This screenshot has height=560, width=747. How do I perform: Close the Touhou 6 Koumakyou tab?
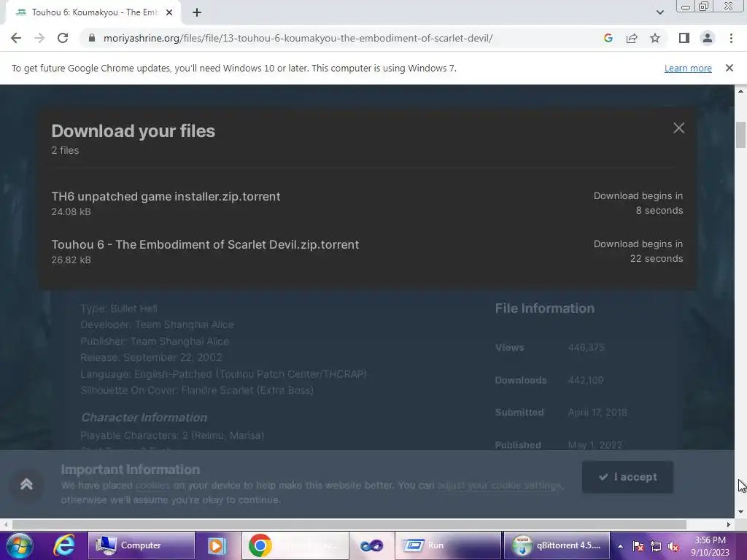tap(169, 12)
